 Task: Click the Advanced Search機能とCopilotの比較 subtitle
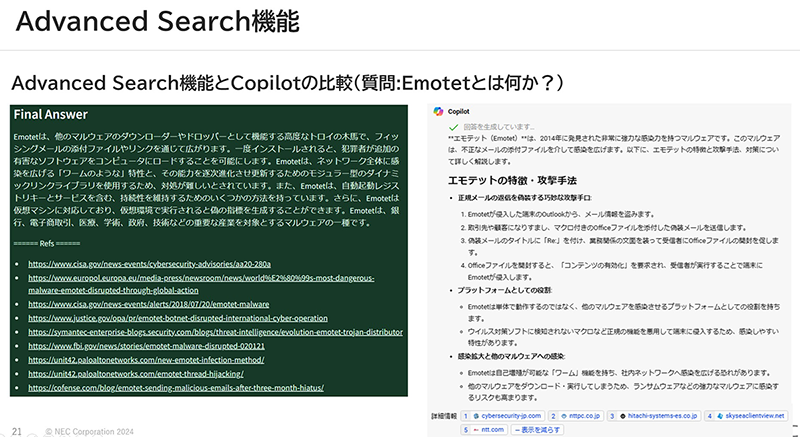pos(287,83)
